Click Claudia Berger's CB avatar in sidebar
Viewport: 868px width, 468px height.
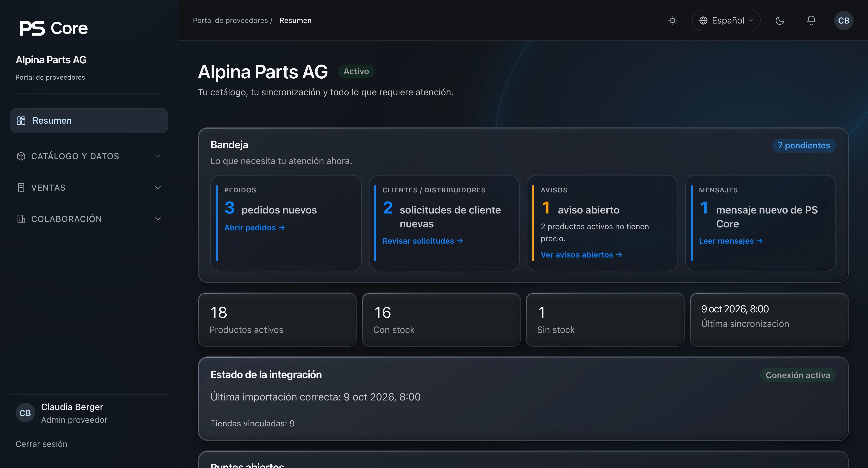[25, 413]
